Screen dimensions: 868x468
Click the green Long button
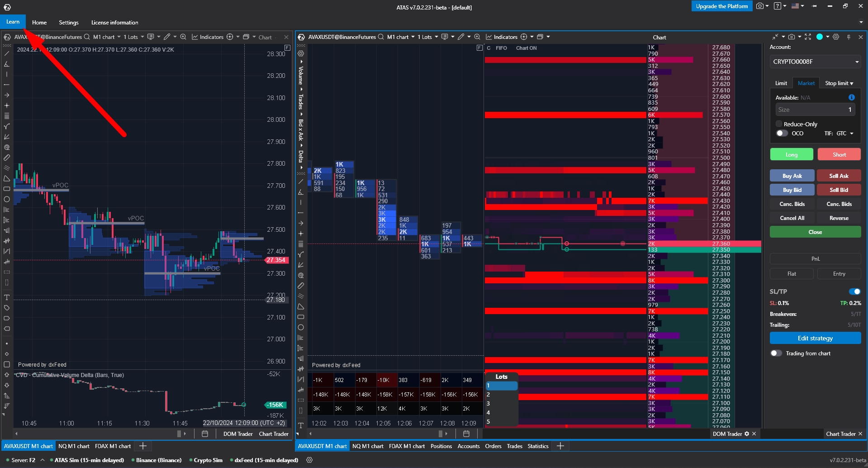point(792,154)
